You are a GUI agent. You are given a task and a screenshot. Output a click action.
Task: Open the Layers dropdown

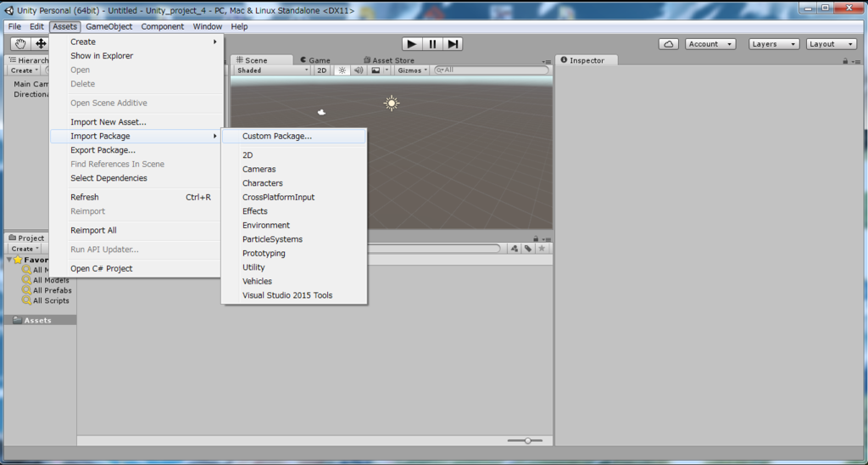click(x=774, y=44)
